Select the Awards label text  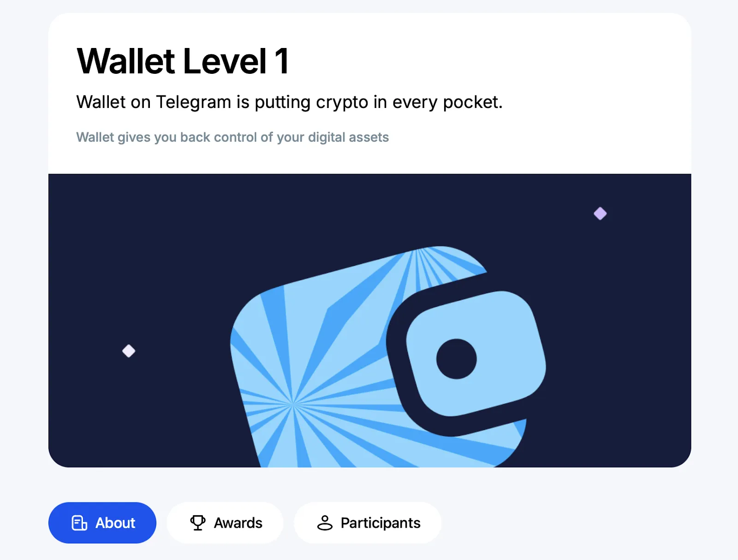click(x=238, y=523)
